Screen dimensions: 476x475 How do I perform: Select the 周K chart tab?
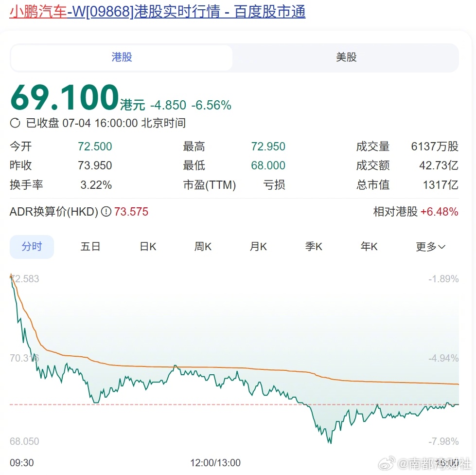(x=203, y=246)
